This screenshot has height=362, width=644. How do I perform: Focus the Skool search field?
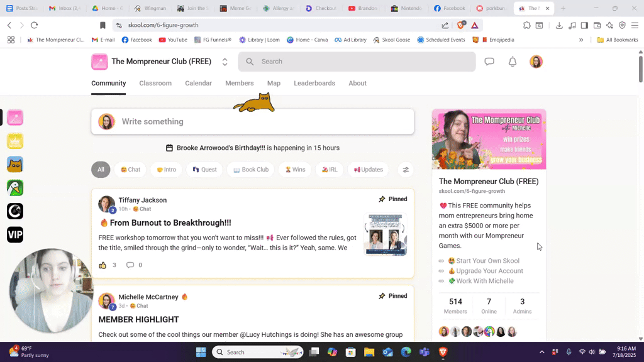357,62
